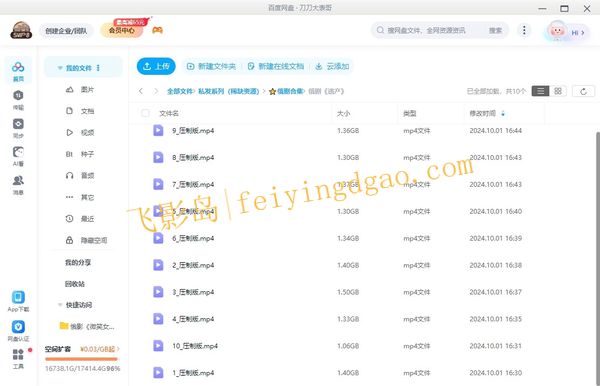Sort by 文件名 column header
The image size is (600, 386).
pyautogui.click(x=169, y=113)
